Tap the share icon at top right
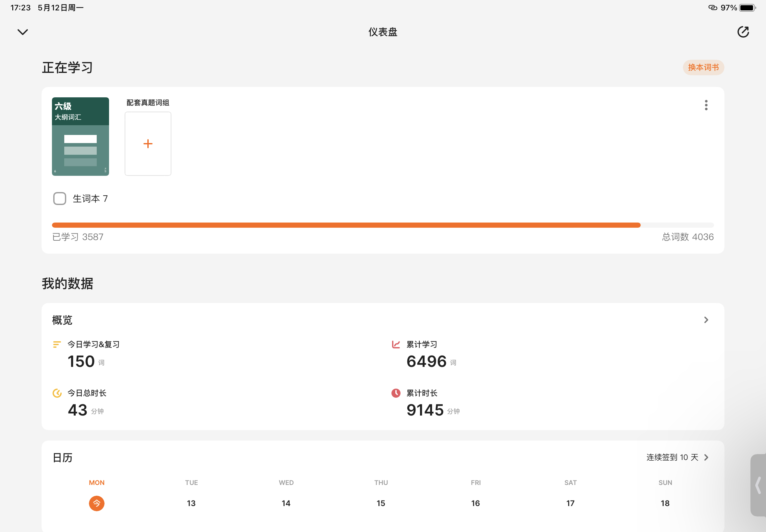766x532 pixels. click(743, 32)
